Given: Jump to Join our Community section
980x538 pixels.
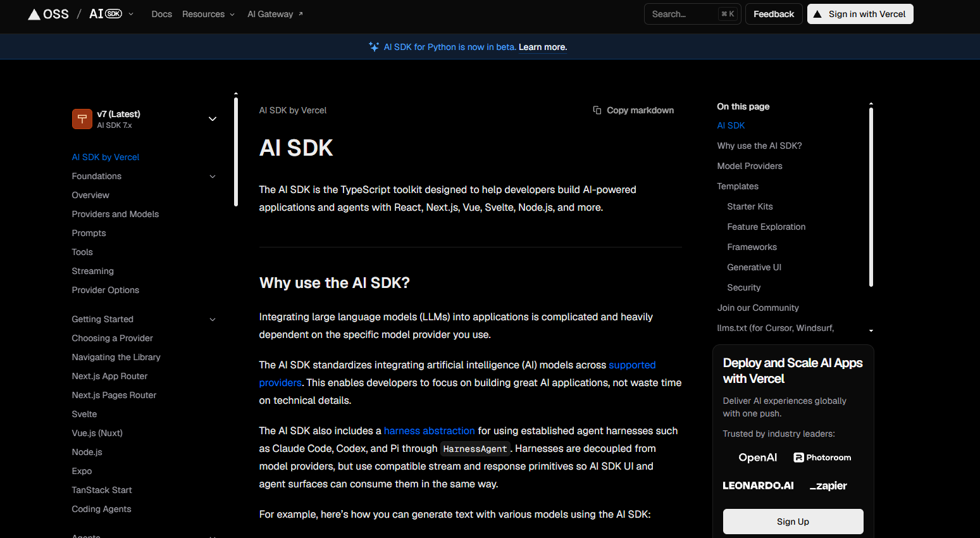Looking at the screenshot, I should pos(758,308).
